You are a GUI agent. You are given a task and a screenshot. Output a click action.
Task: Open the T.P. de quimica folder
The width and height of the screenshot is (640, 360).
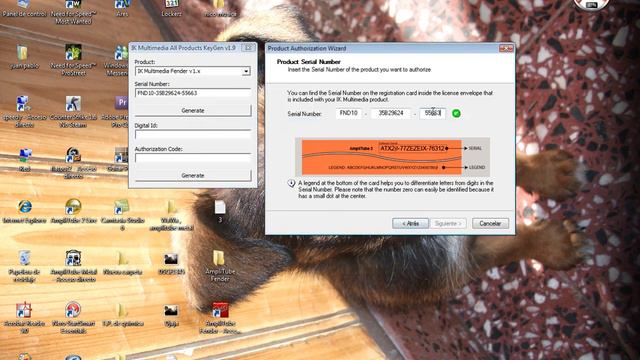point(121,310)
